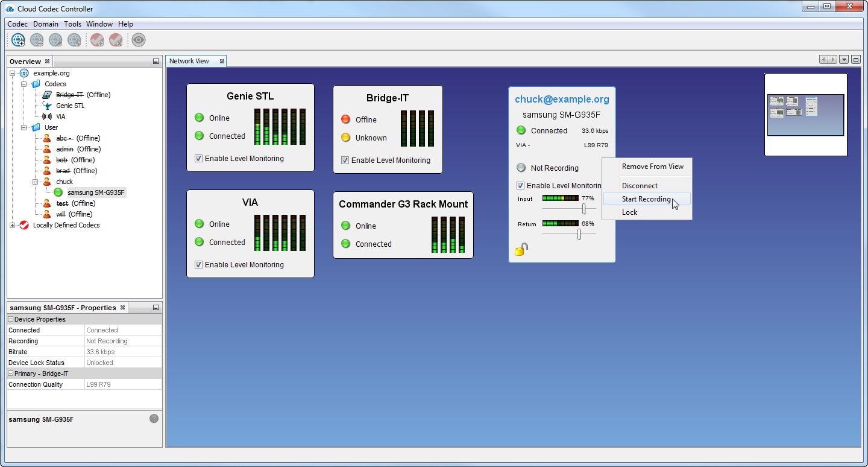The image size is (868, 467).
Task: Select the Remove Codec toolbar icon
Action: pyautogui.click(x=36, y=39)
